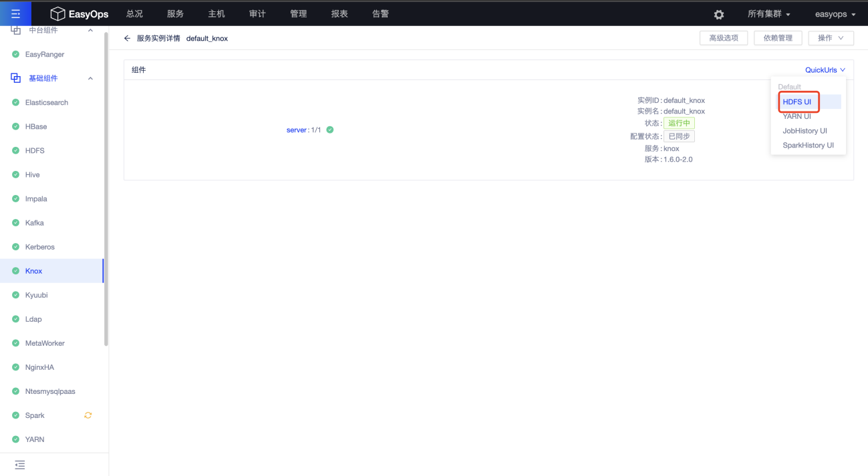Click the 基础组件 group icon
This screenshot has height=476, width=868.
tap(16, 78)
